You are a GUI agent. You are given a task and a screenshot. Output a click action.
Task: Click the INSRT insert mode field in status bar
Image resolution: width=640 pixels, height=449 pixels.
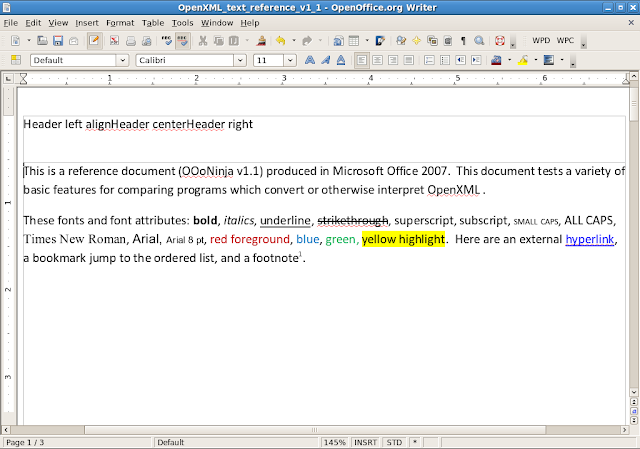(x=367, y=442)
